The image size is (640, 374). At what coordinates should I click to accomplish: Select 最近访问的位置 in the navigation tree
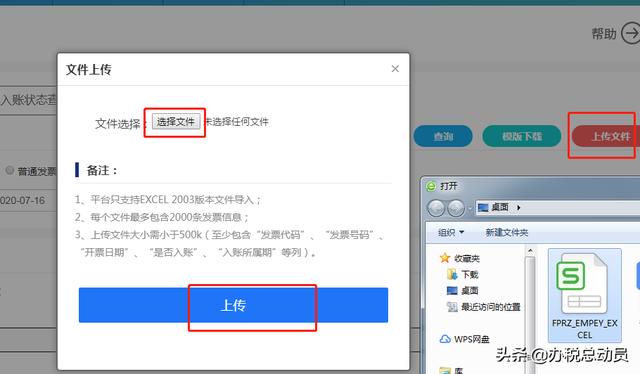pos(491,307)
